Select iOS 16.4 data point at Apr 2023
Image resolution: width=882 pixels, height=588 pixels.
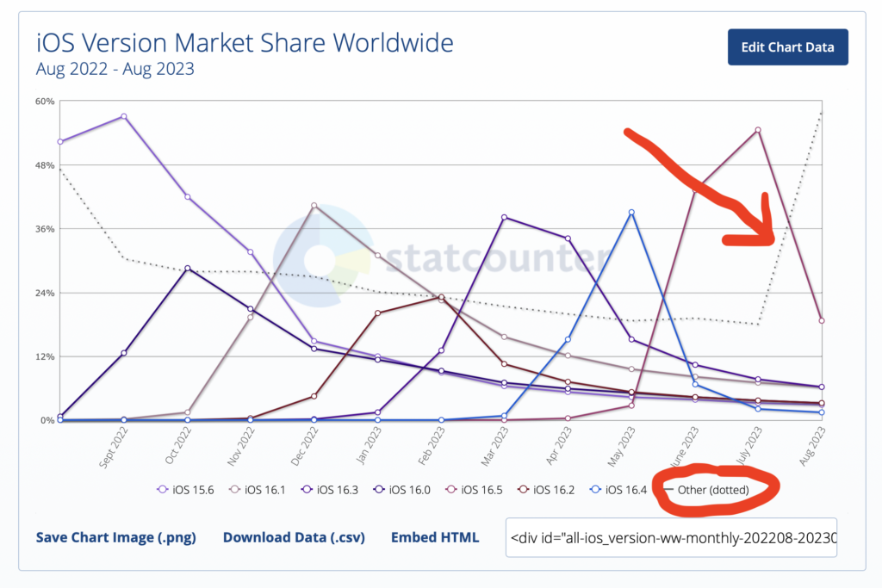click(568, 339)
